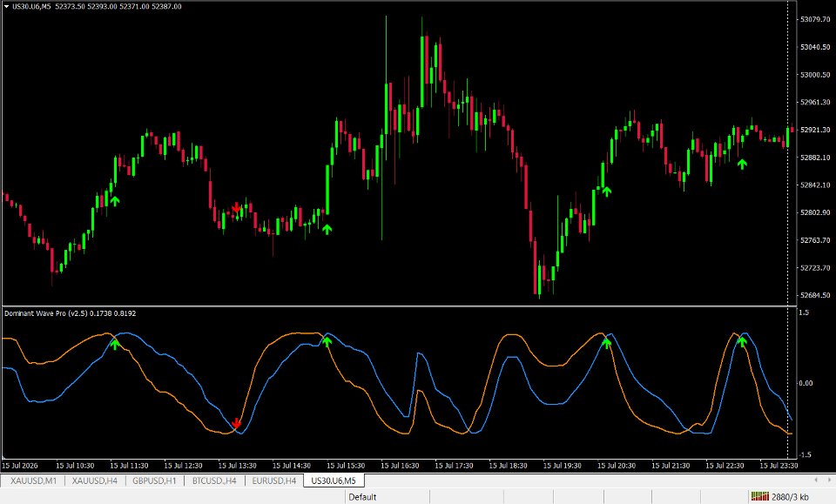Screen dimensions: 836x504
Task: Switch to the EURUSD,H4 chart tab
Action: coord(274,480)
